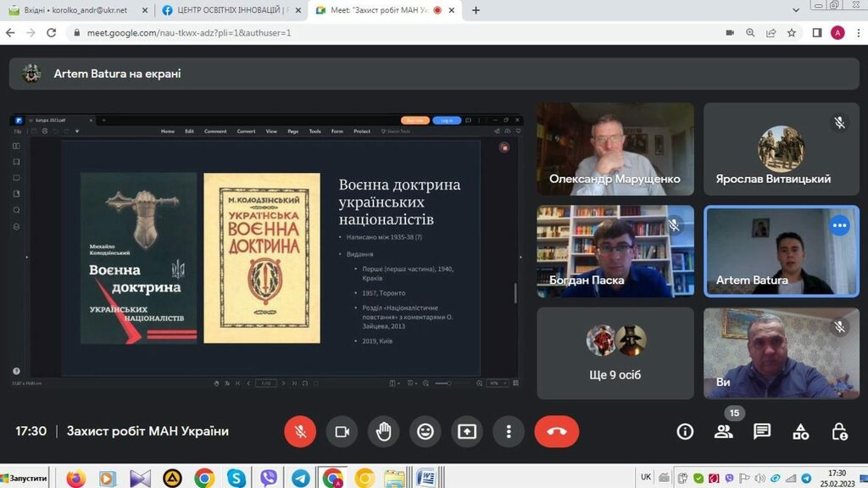Open host controls lock icon
The image size is (868, 488).
839,431
